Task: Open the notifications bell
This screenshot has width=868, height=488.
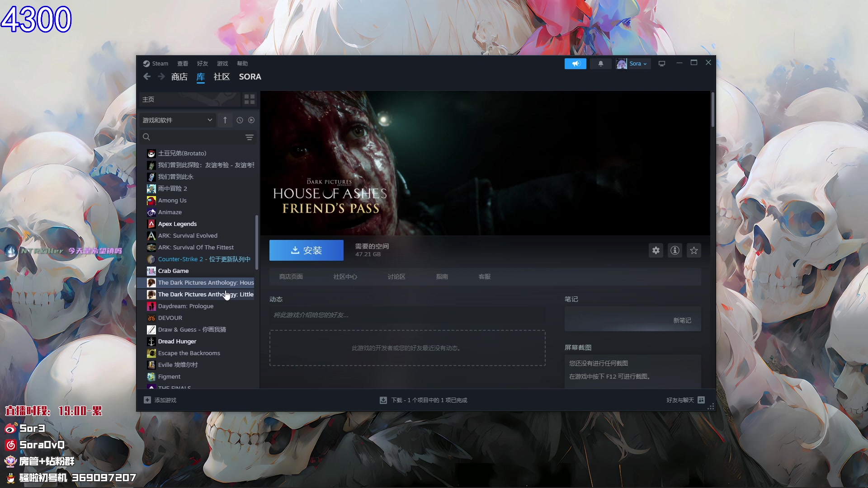Action: coord(601,64)
